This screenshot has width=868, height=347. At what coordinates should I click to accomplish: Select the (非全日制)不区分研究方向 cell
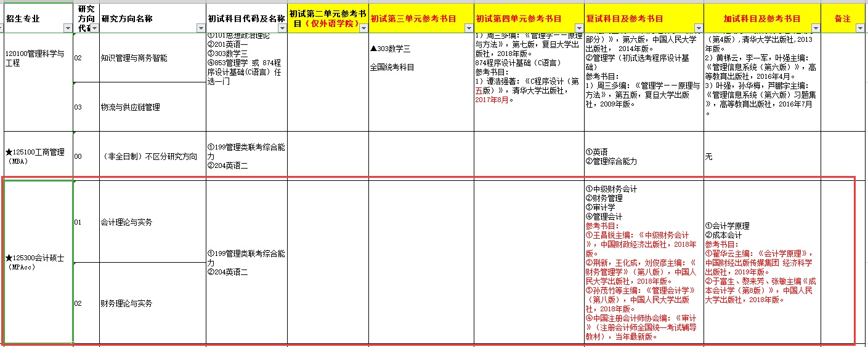[153, 156]
